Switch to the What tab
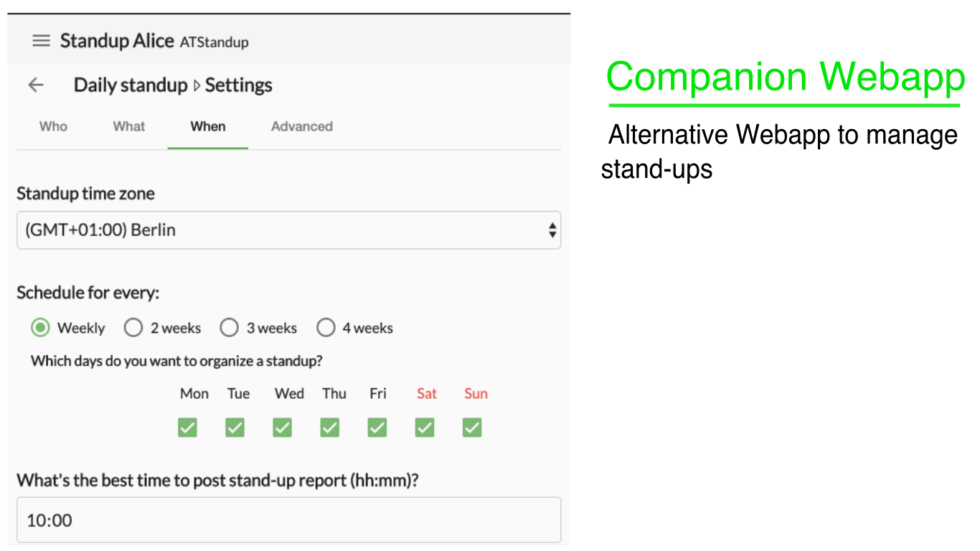The height and width of the screenshot is (551, 980). pos(129,126)
